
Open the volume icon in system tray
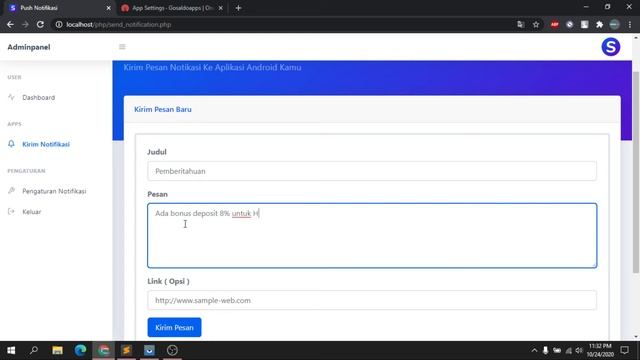[x=579, y=350]
